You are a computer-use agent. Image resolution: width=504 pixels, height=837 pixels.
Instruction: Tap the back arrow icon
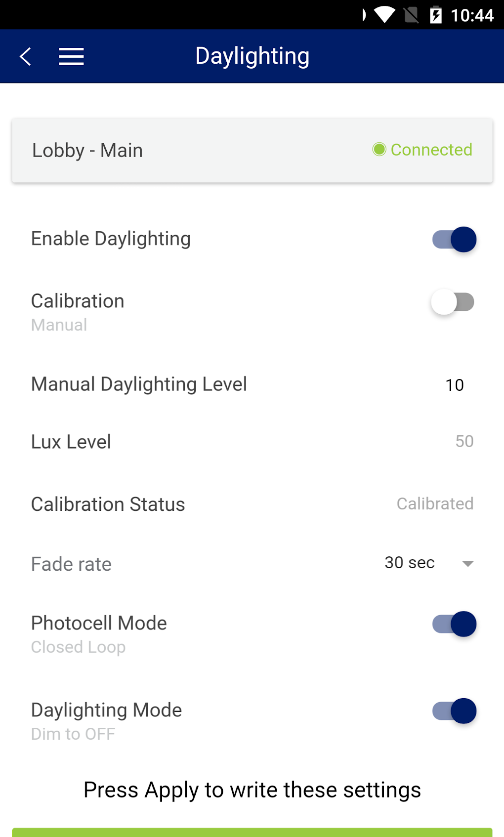[26, 56]
